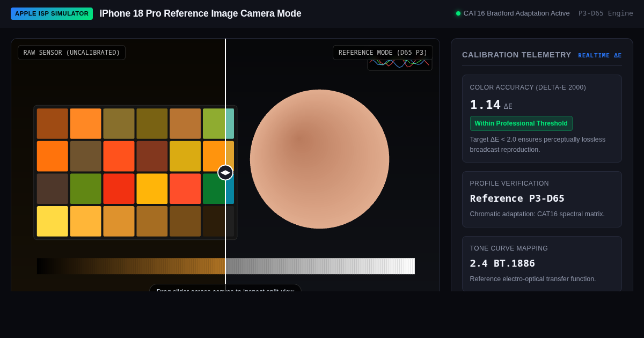Click the 1.14 ΔE value
This screenshot has width=644, height=338.
pyautogui.click(x=491, y=105)
